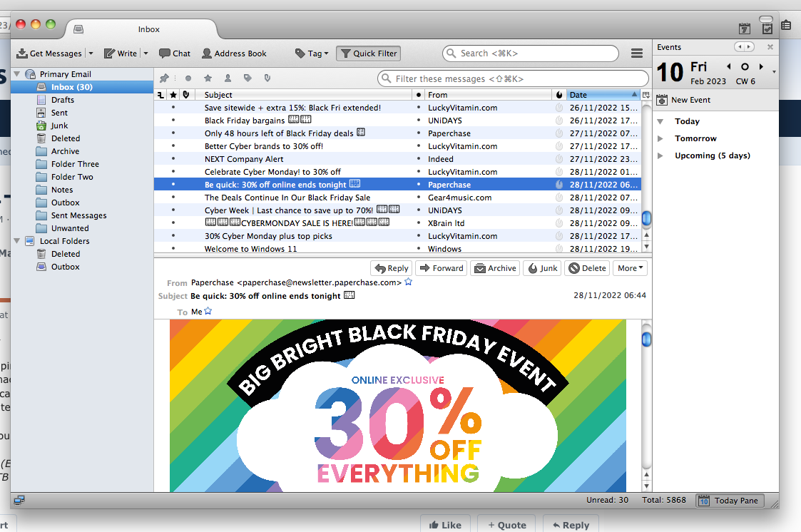Screen dimensions: 801x532
Task: Archive the selected message
Action: 495,268
